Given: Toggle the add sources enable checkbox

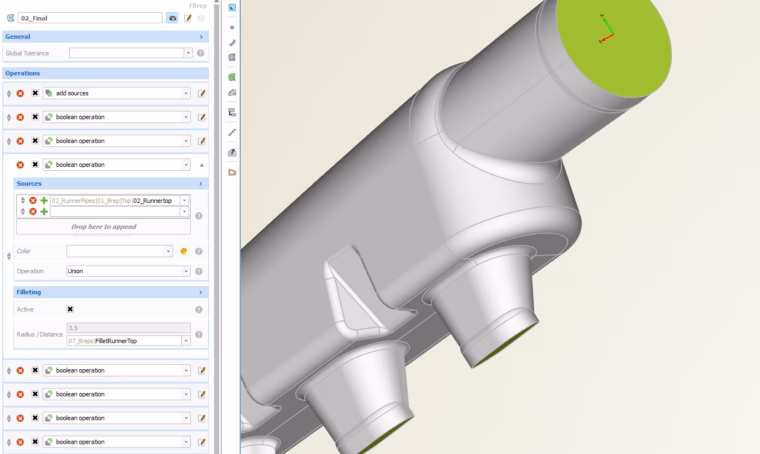Looking at the screenshot, I should [x=35, y=93].
